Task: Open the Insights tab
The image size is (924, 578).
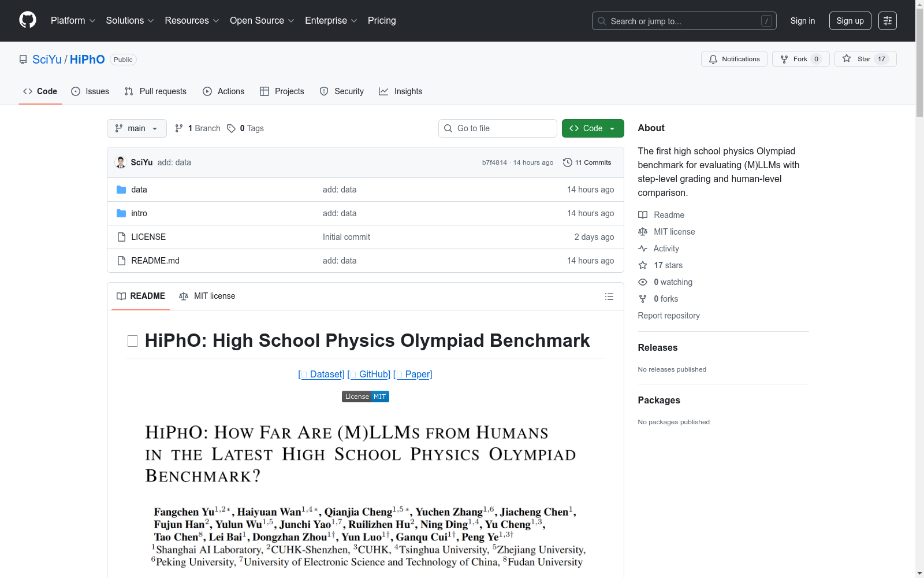Action: [x=401, y=91]
